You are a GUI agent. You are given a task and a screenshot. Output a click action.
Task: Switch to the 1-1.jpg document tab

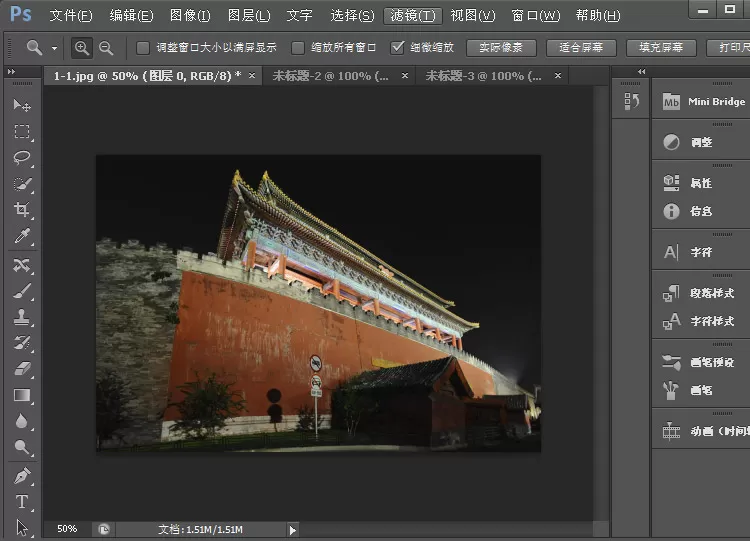click(x=147, y=76)
